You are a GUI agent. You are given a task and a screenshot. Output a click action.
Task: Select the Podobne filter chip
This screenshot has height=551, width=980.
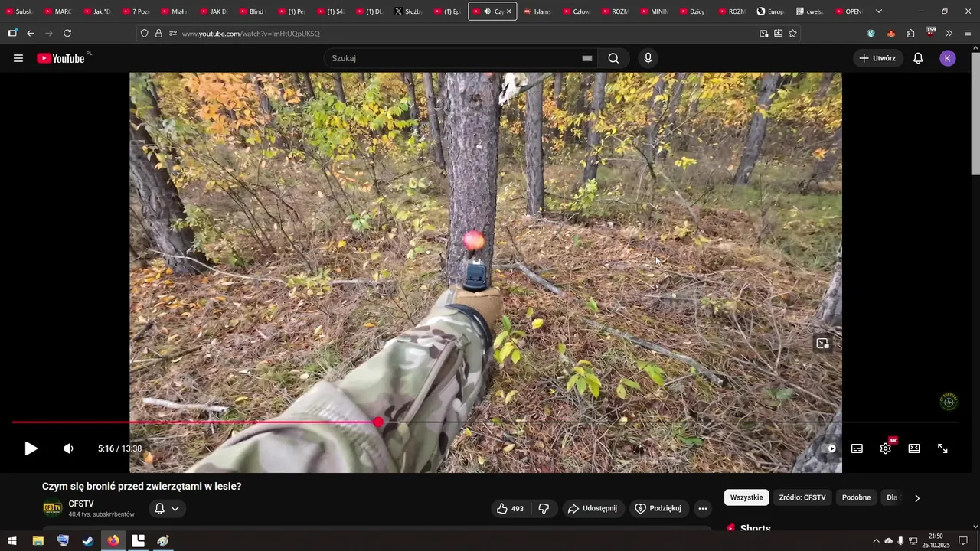point(857,497)
